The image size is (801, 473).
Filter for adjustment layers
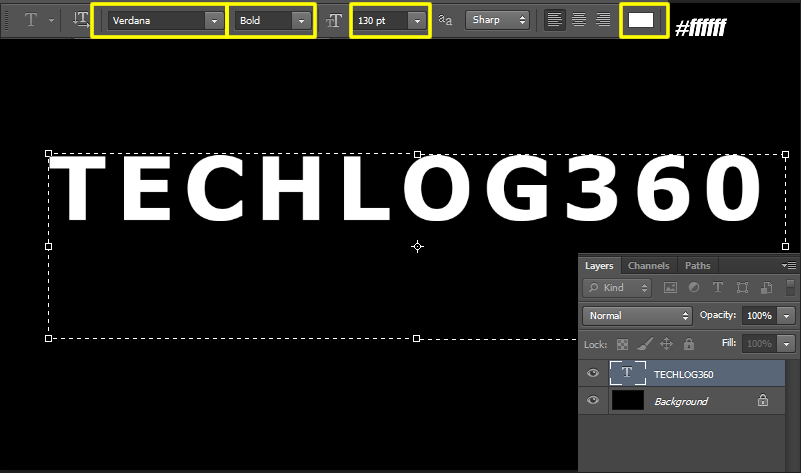[x=694, y=288]
